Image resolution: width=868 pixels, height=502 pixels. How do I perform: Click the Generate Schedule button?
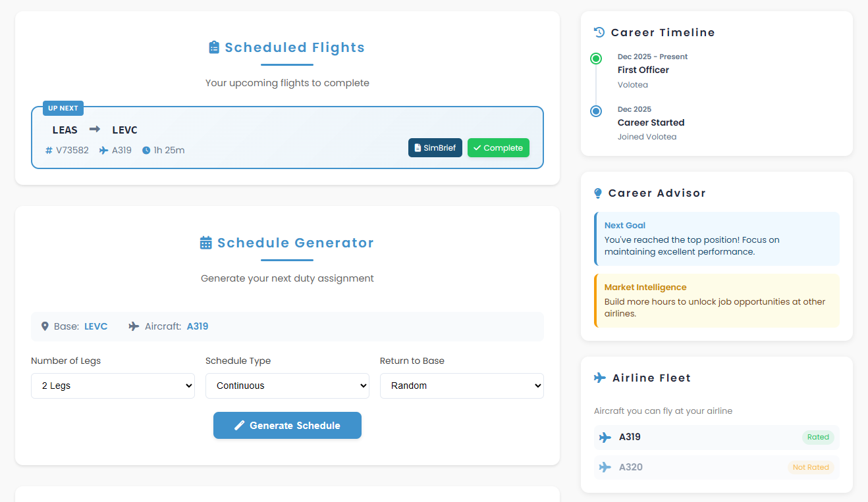[x=287, y=425]
